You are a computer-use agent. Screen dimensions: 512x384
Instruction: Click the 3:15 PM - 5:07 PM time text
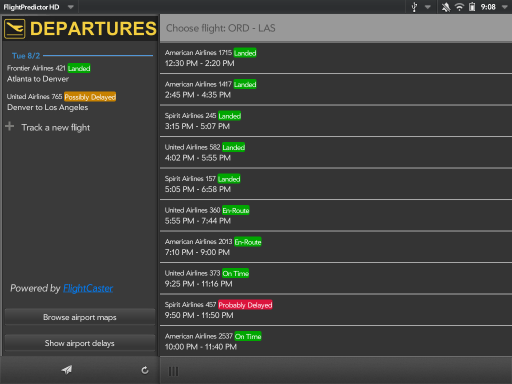pos(197,126)
